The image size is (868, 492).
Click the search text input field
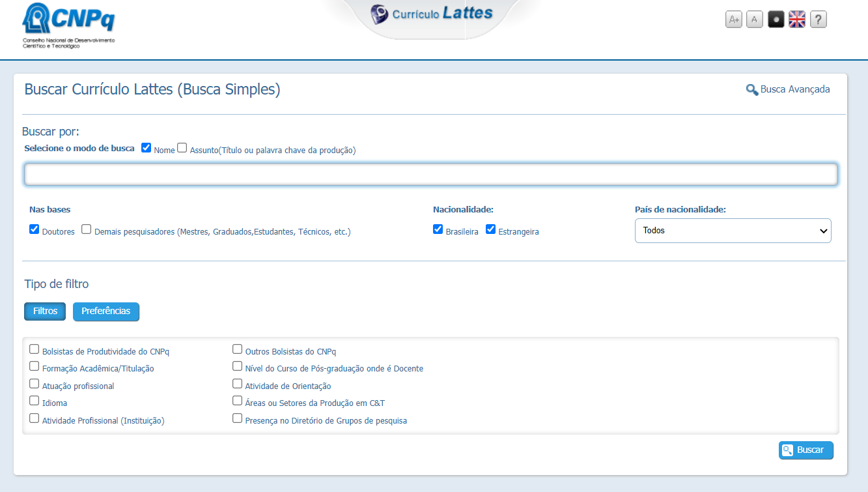(x=430, y=175)
